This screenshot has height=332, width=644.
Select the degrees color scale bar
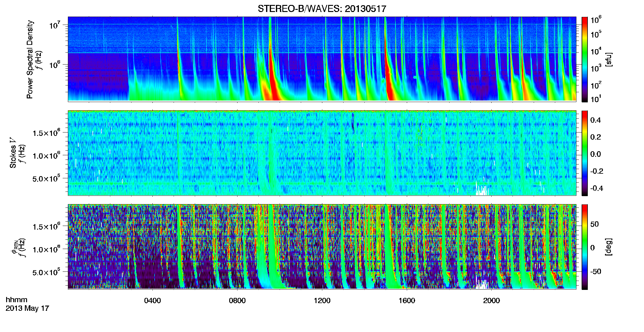point(585,247)
